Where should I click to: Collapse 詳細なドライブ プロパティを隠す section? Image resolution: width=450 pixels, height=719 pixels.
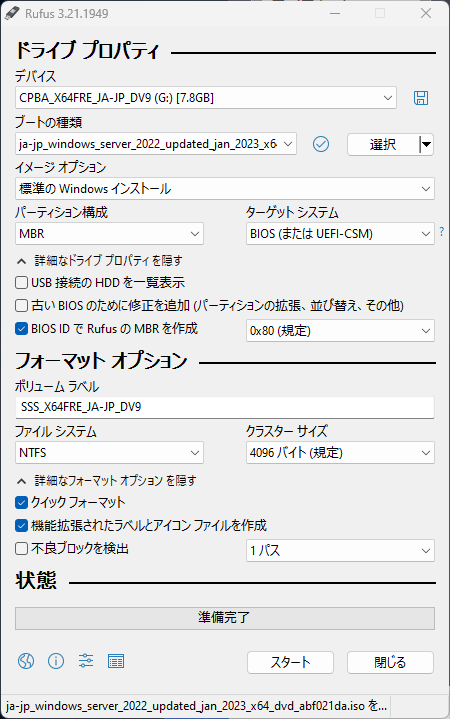click(x=99, y=261)
